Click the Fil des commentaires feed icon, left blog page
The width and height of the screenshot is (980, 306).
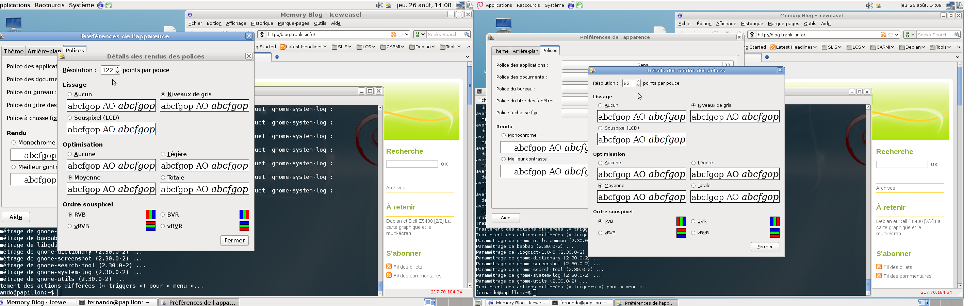click(389, 275)
